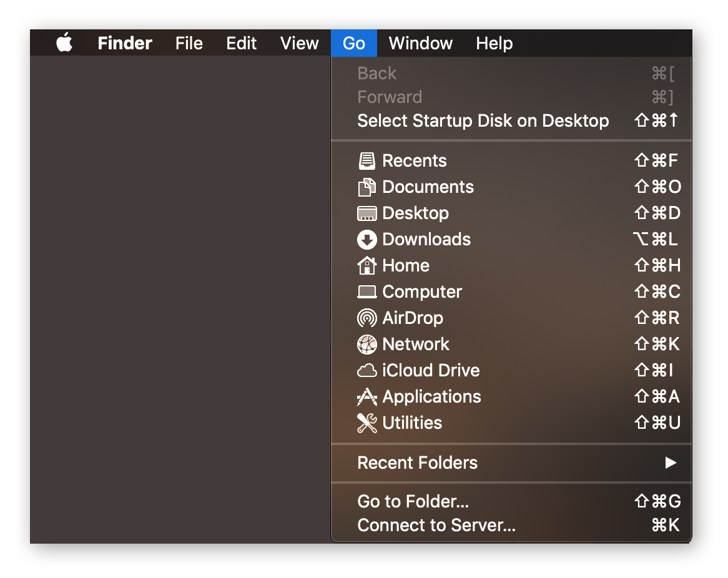This screenshot has width=728, height=578.
Task: Click the Computer display icon
Action: (367, 291)
